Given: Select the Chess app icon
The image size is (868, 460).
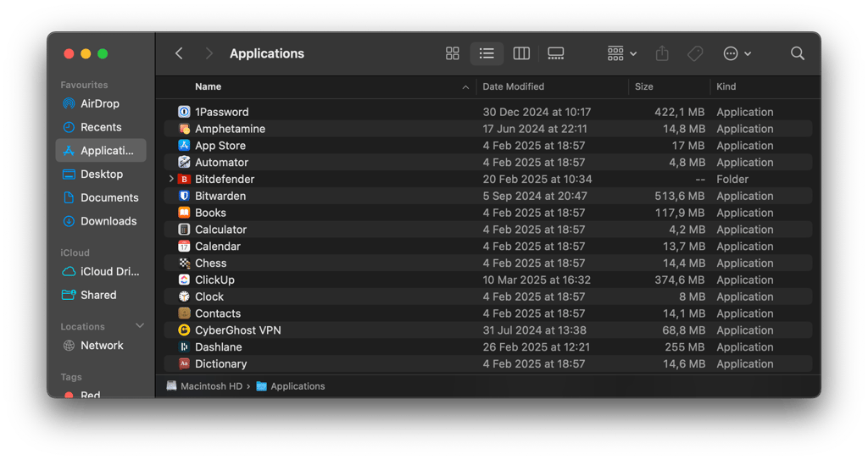Looking at the screenshot, I should tap(184, 263).
